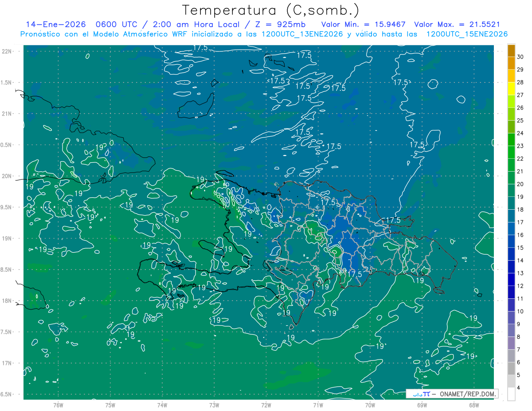Click the "22N" latitude axis label

[7, 51]
